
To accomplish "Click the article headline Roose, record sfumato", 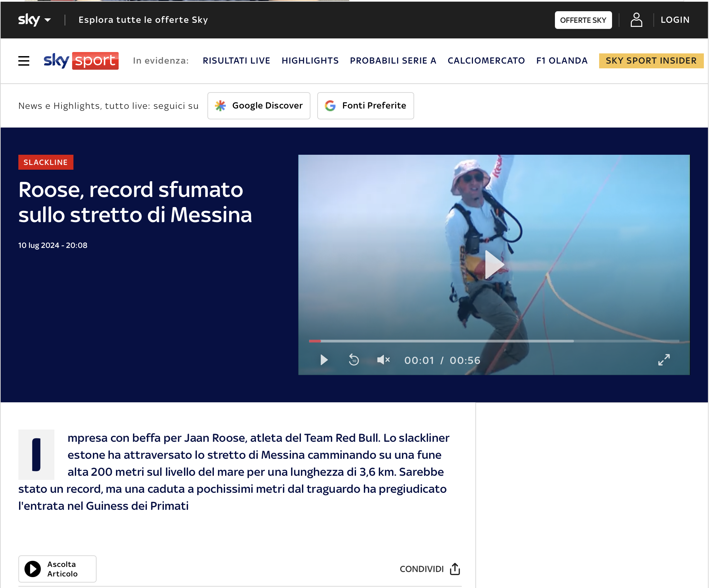I will (x=135, y=202).
